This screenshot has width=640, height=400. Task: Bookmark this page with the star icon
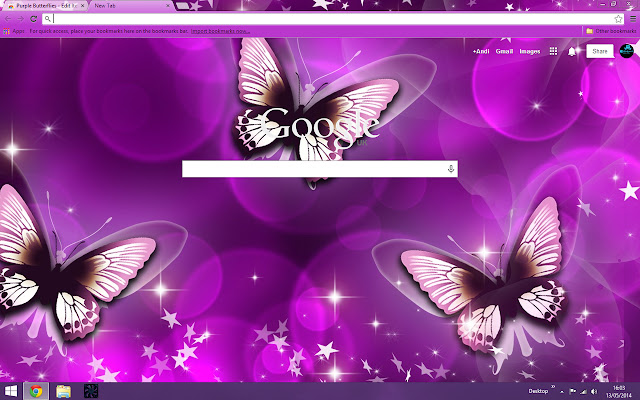click(x=618, y=19)
